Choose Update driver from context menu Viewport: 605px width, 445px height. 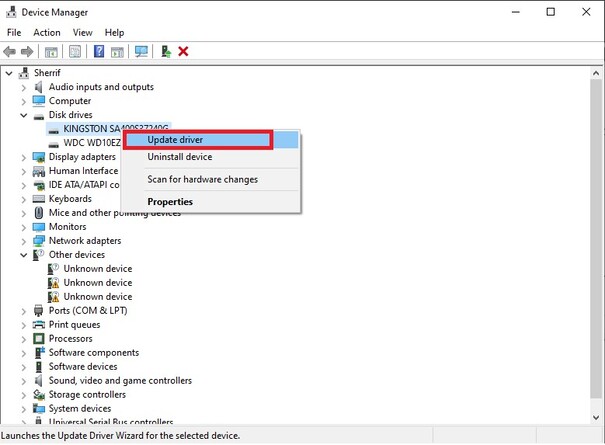pyautogui.click(x=211, y=140)
